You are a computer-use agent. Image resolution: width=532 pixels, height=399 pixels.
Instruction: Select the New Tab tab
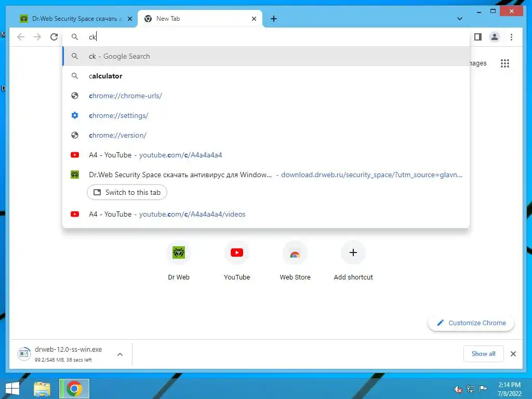pos(200,19)
